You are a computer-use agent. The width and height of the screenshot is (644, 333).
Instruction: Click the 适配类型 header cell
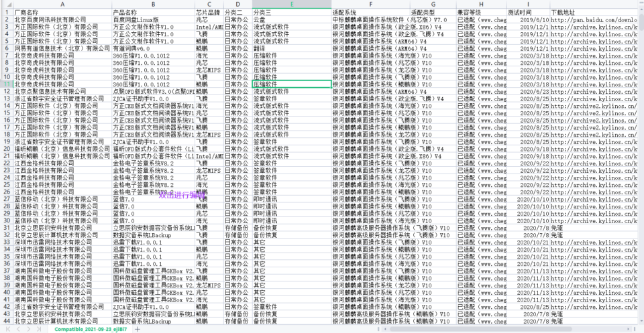point(433,13)
